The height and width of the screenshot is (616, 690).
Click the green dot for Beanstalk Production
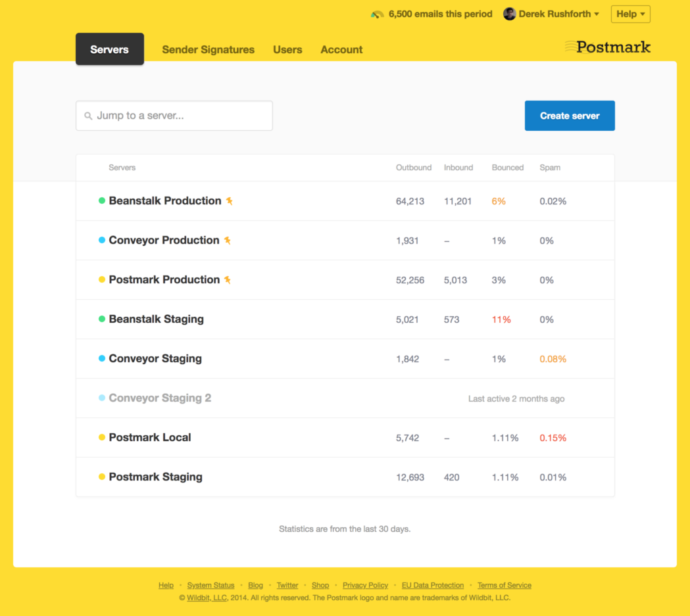coord(102,201)
